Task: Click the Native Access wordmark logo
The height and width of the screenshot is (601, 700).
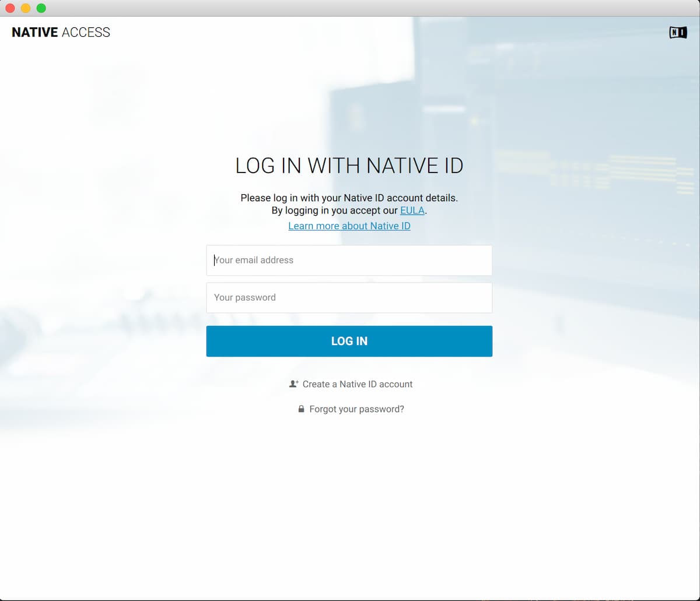Action: (x=61, y=33)
